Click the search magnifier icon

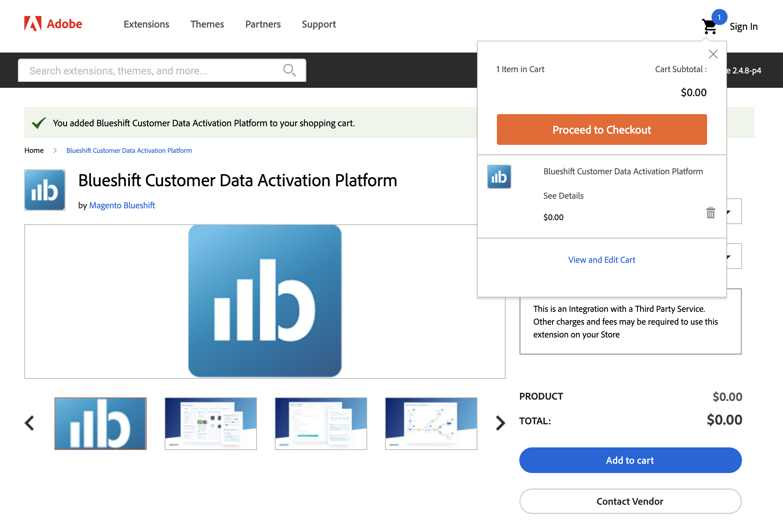tap(289, 71)
